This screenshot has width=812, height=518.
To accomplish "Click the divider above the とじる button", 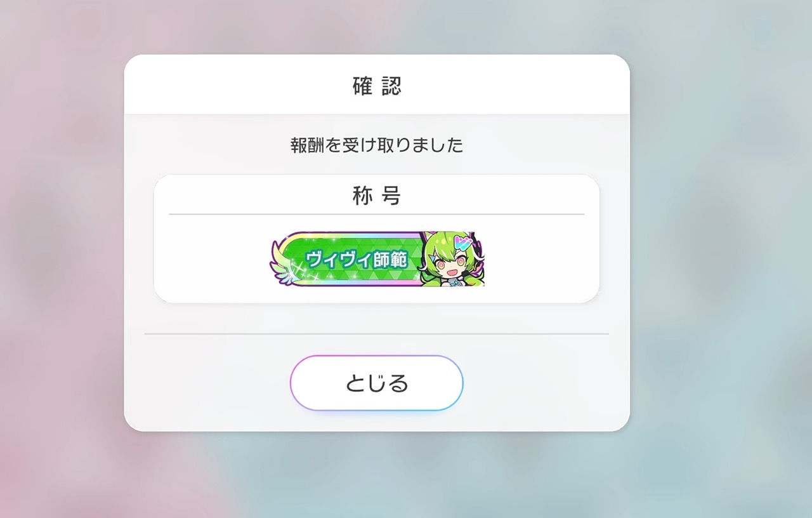I will (377, 333).
